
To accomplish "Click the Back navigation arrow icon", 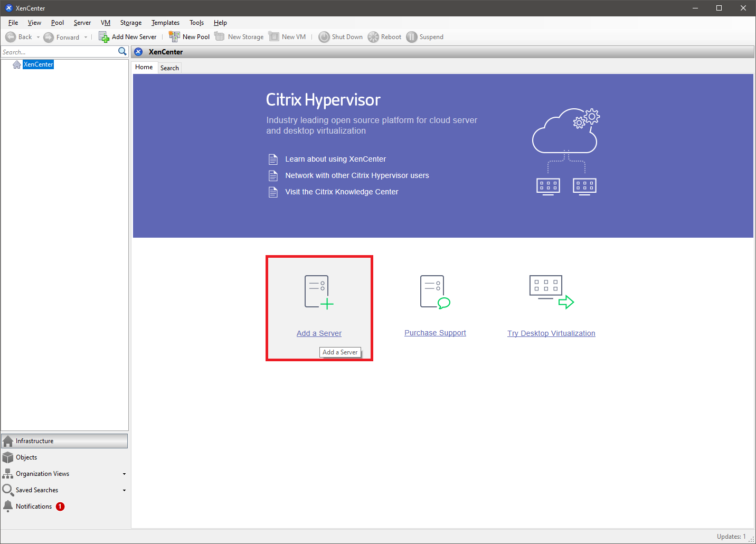I will (x=11, y=37).
